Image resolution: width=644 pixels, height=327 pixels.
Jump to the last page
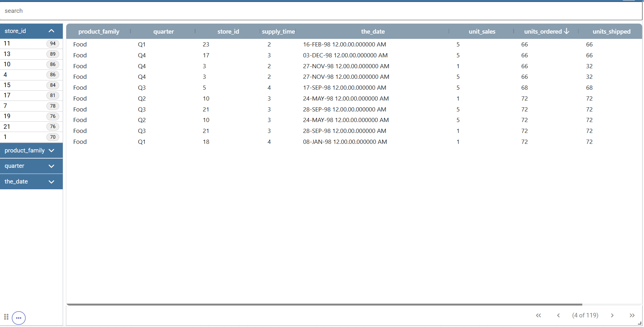pos(632,315)
